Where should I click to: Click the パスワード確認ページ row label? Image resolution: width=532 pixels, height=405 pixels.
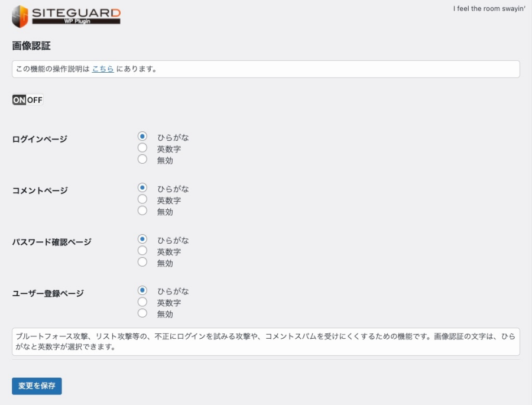click(x=51, y=242)
